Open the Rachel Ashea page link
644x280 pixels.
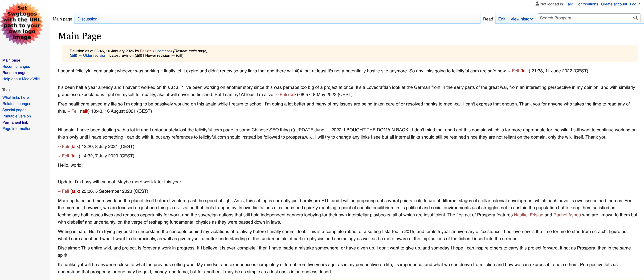567,215
